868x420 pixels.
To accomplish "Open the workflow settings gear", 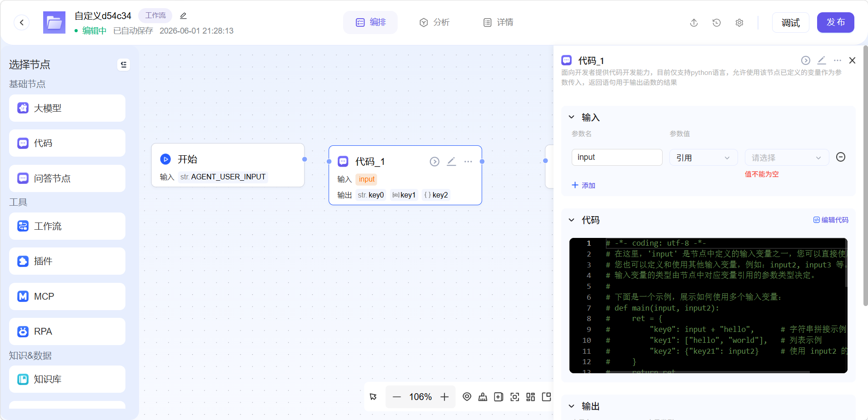I will [x=739, y=23].
